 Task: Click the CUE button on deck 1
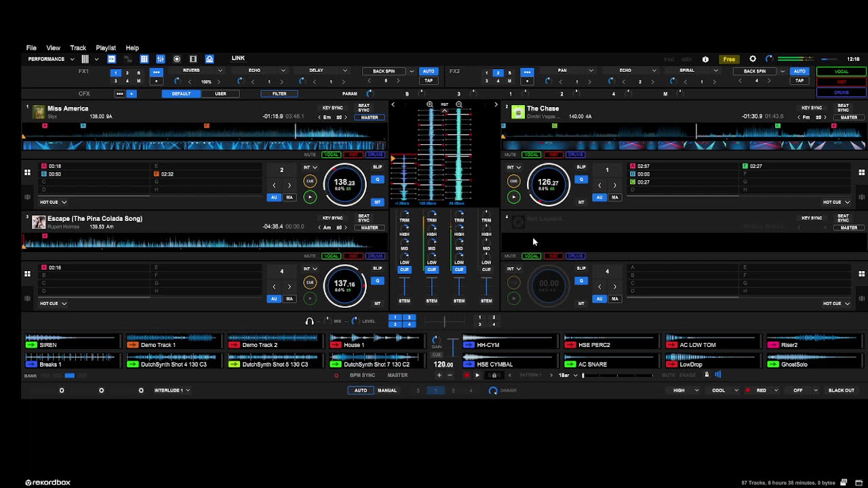pos(310,181)
